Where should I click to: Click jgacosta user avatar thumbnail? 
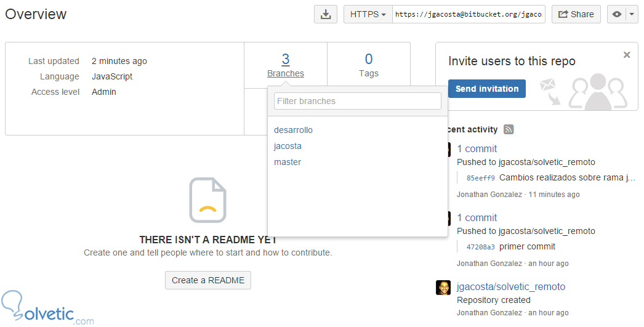click(x=443, y=288)
